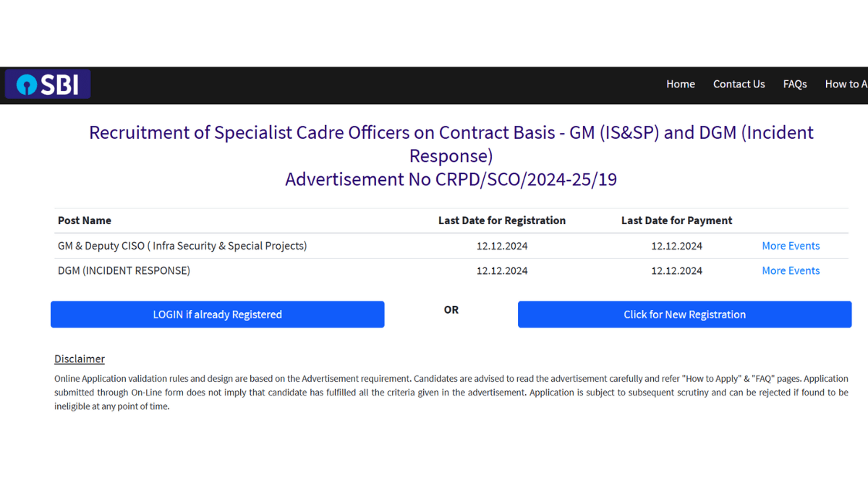The height and width of the screenshot is (488, 868).
Task: Click the SBI logo icon
Action: pos(27,84)
